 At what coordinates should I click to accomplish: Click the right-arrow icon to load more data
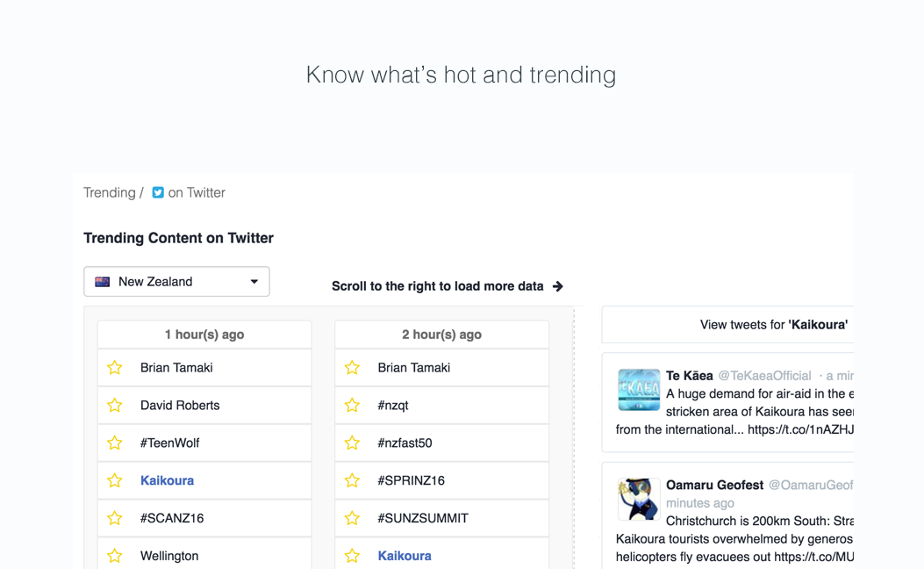tap(557, 286)
